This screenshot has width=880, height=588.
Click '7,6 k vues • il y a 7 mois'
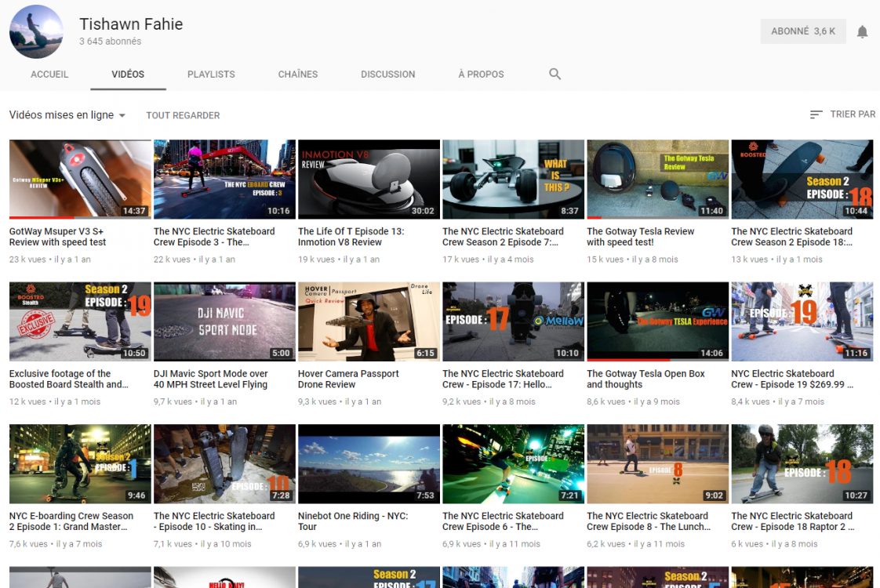56,544
